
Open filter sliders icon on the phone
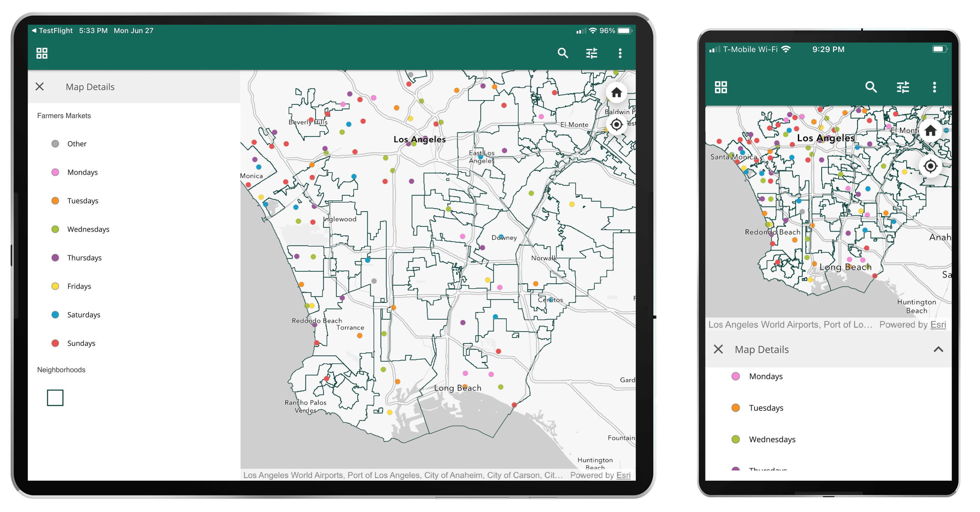(x=903, y=87)
